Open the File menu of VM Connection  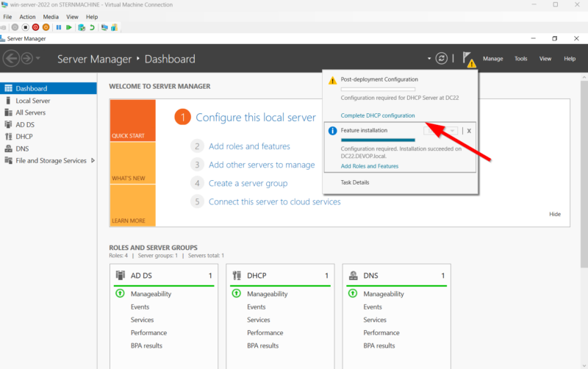7,17
